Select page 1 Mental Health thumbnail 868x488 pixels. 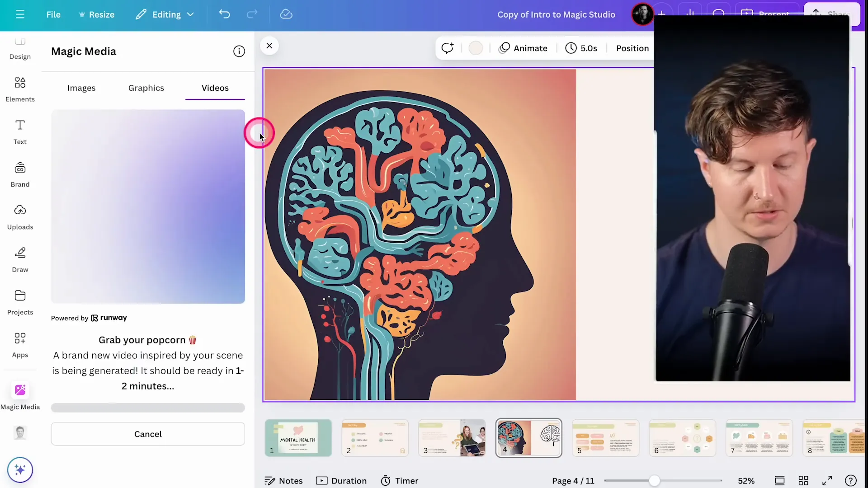pyautogui.click(x=298, y=437)
